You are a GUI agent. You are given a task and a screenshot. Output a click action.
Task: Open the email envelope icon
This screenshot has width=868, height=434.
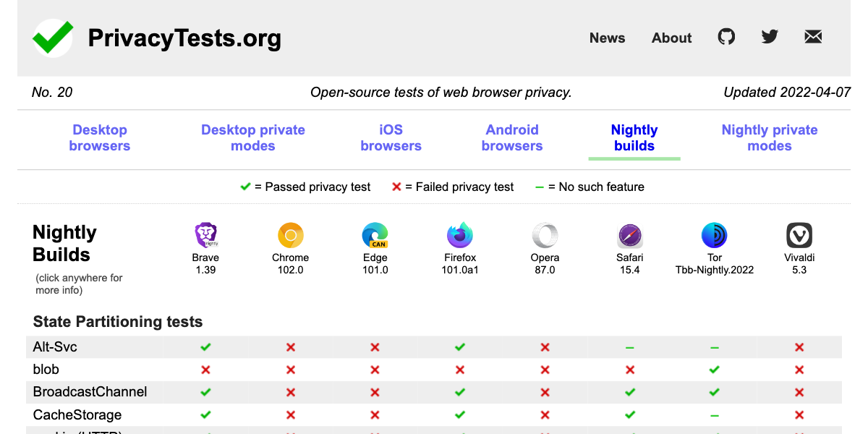(x=813, y=36)
